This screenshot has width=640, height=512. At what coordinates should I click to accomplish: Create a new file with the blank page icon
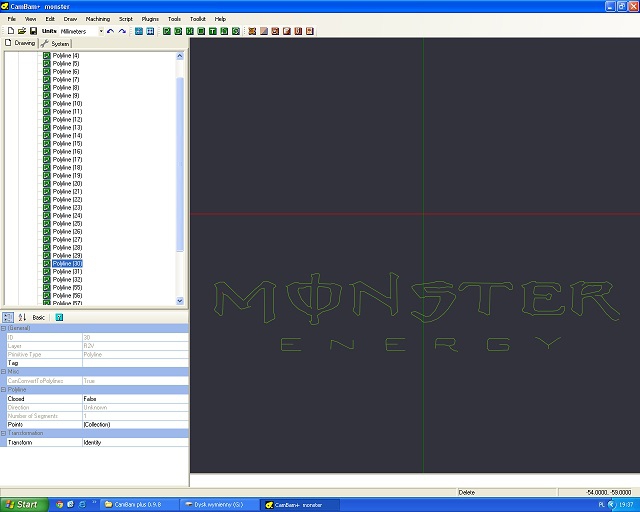(11, 31)
